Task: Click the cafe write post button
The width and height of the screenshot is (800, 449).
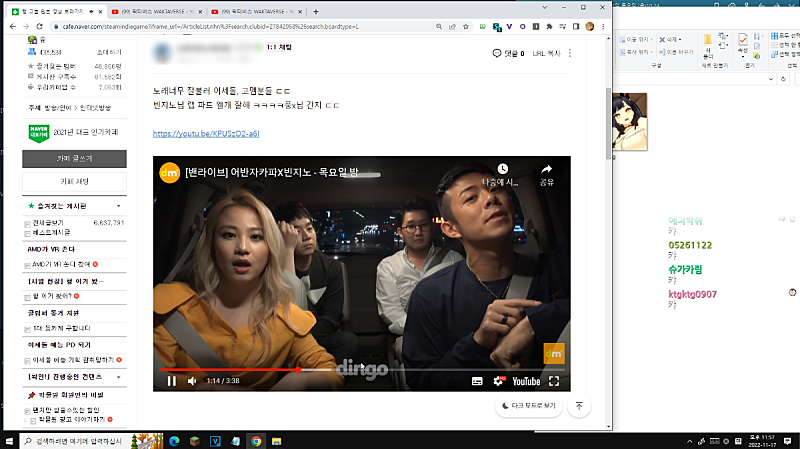Action: pyautogui.click(x=75, y=158)
